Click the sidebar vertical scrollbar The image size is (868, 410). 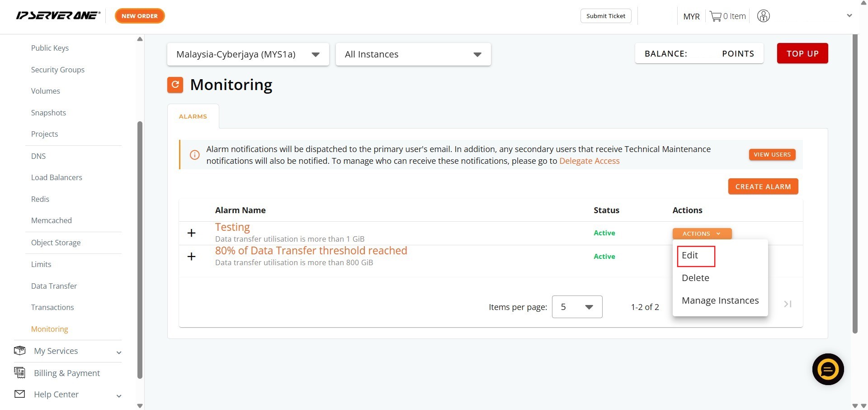coord(140,249)
